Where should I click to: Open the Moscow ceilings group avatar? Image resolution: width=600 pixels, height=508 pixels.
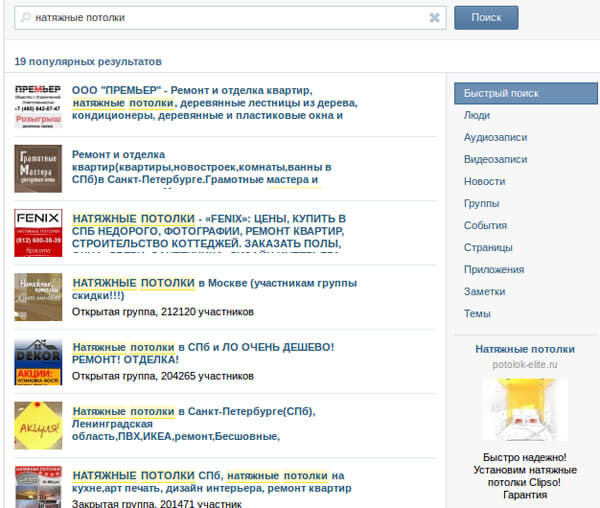click(38, 297)
